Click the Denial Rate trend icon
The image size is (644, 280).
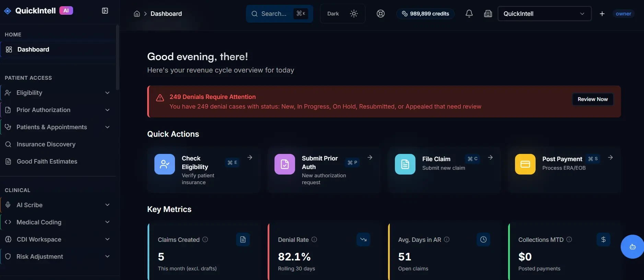[x=363, y=239]
